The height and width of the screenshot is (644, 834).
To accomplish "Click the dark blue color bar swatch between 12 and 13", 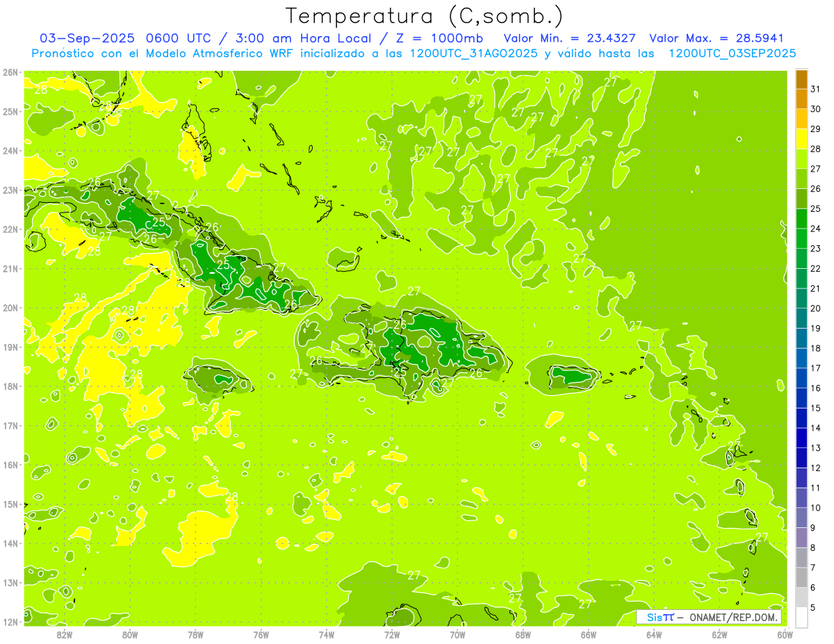I will [801, 458].
